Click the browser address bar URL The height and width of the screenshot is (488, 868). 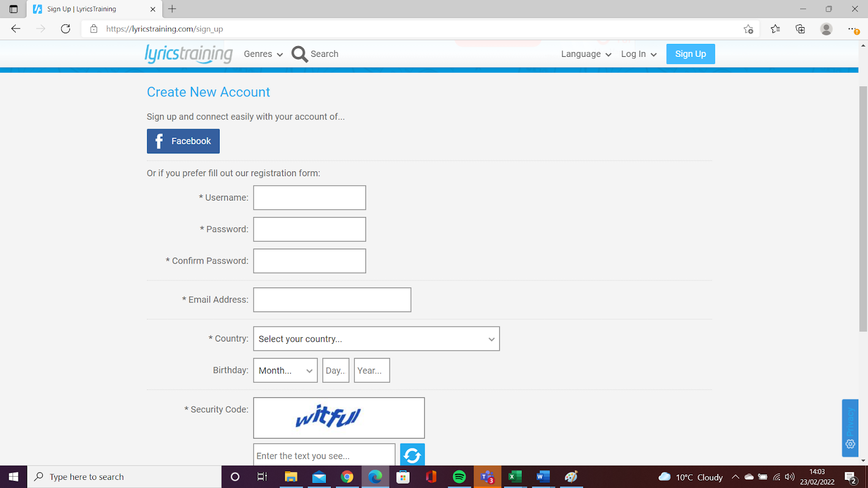tap(165, 29)
